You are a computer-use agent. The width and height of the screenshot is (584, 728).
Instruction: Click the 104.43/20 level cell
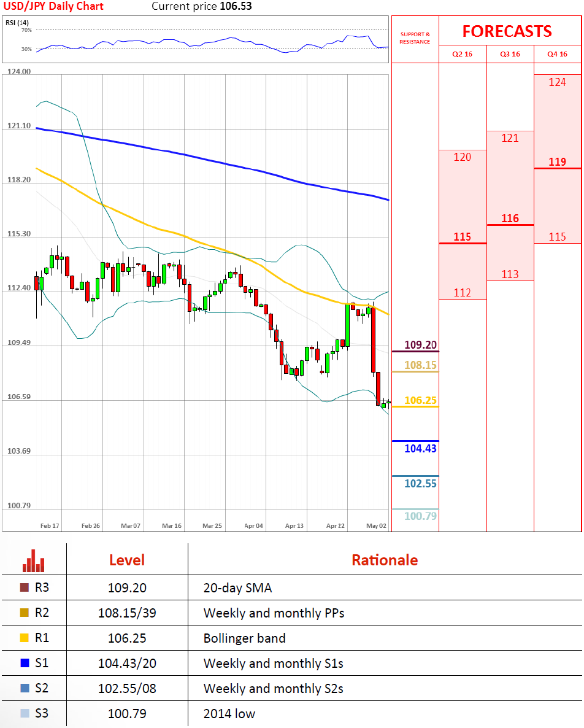click(127, 663)
